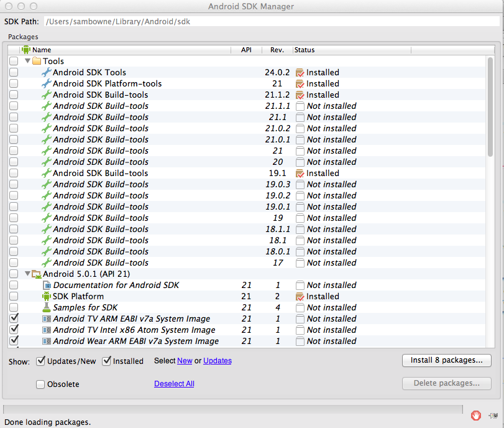Uncheck Android TV Intel x86 Atom System Image
This screenshot has width=504, height=428.
click(14, 330)
